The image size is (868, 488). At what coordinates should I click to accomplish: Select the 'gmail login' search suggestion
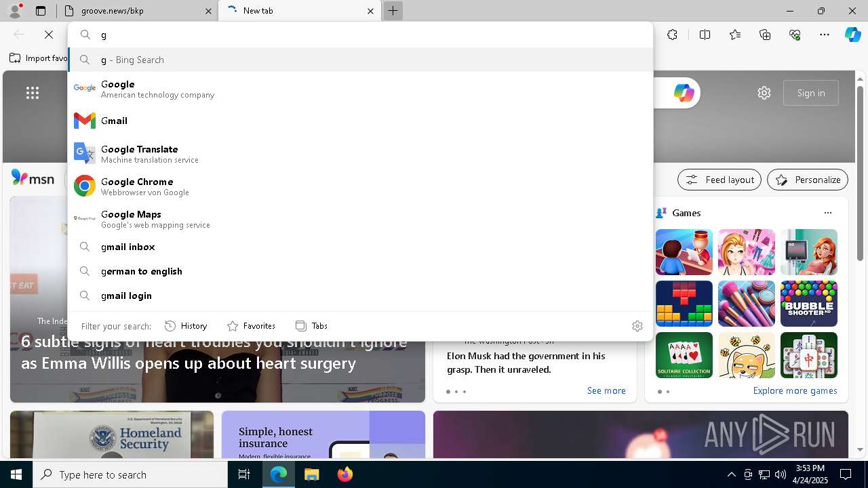[x=360, y=296]
